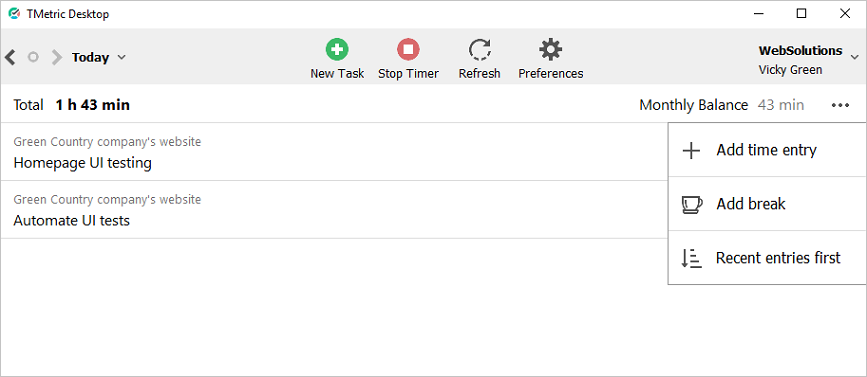The width and height of the screenshot is (867, 377).
Task: Click the TMetric Desktop logo icon
Action: coord(14,14)
